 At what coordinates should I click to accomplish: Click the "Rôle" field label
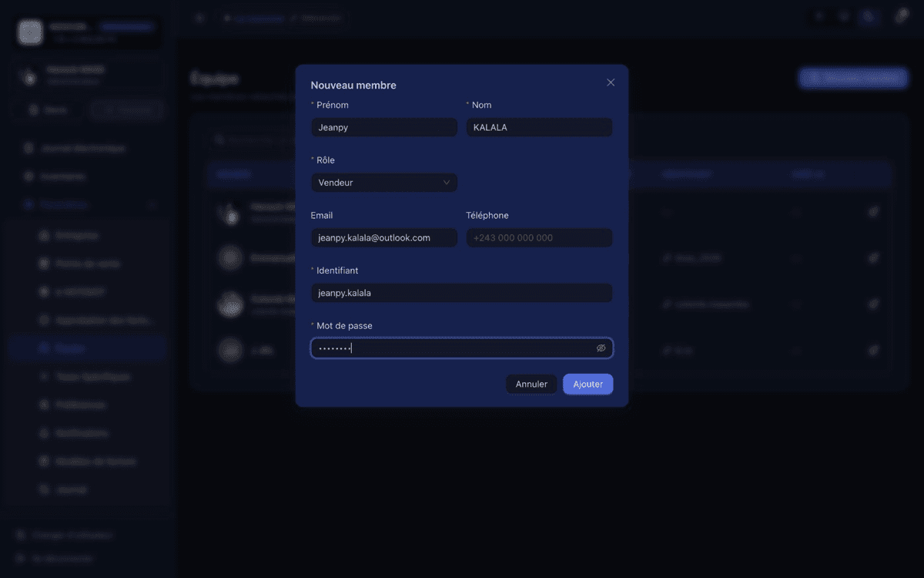[326, 160]
